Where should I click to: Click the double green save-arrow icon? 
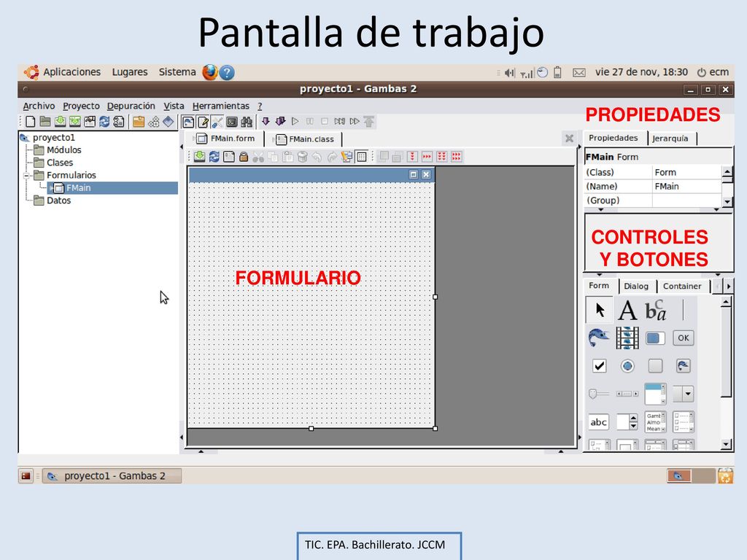pos(75,122)
